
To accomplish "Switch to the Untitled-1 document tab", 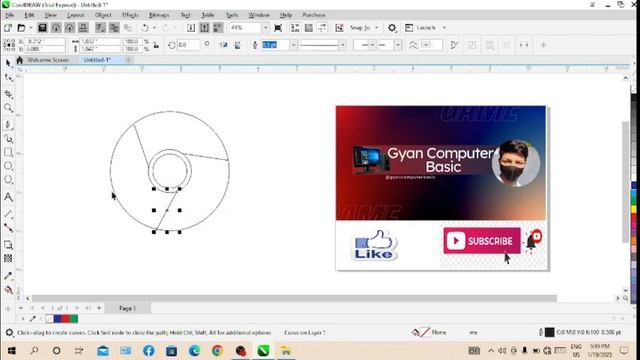I will point(97,60).
